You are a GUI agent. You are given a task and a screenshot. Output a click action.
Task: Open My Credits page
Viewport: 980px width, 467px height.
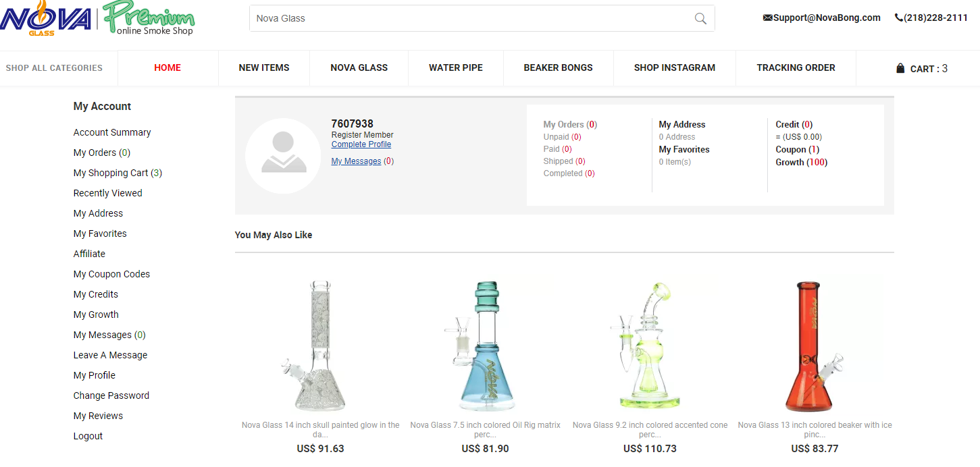[96, 294]
